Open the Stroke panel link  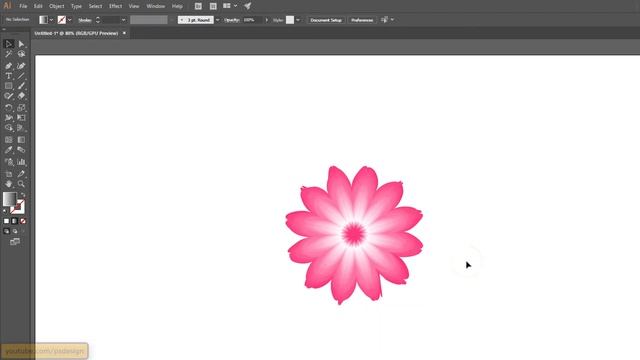click(x=85, y=20)
